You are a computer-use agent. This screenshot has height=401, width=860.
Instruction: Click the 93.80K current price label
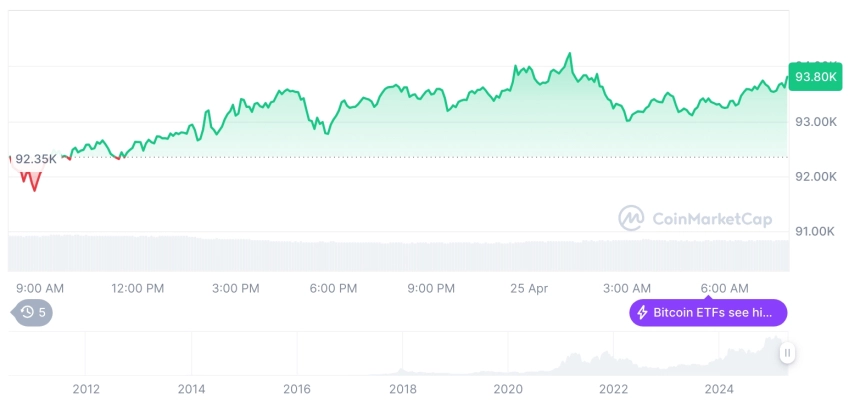click(x=815, y=77)
